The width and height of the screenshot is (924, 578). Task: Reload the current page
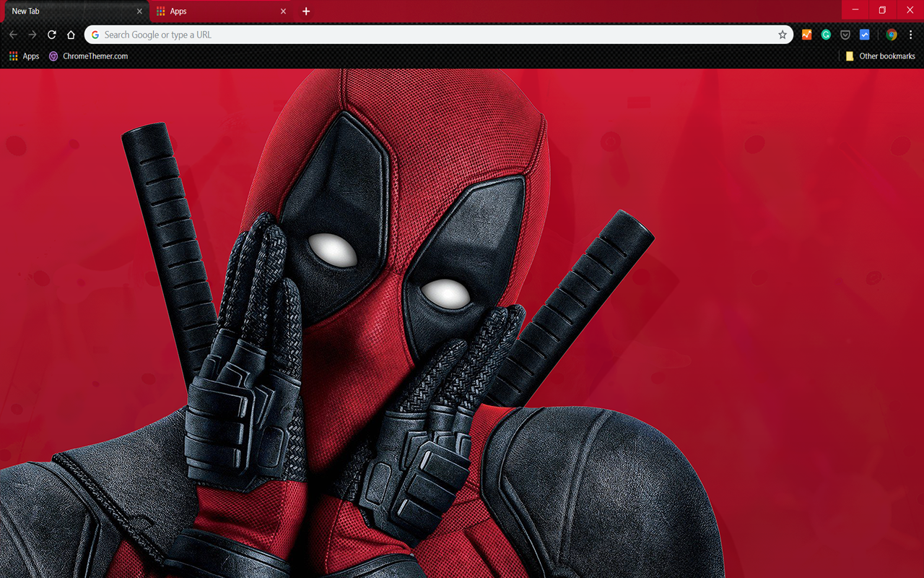point(52,35)
